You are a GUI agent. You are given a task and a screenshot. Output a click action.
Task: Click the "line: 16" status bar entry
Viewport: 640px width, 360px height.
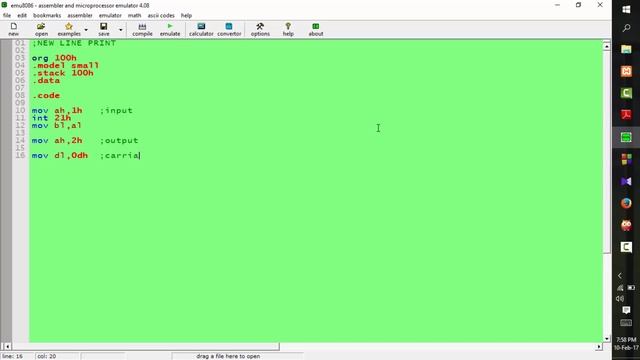click(13, 356)
